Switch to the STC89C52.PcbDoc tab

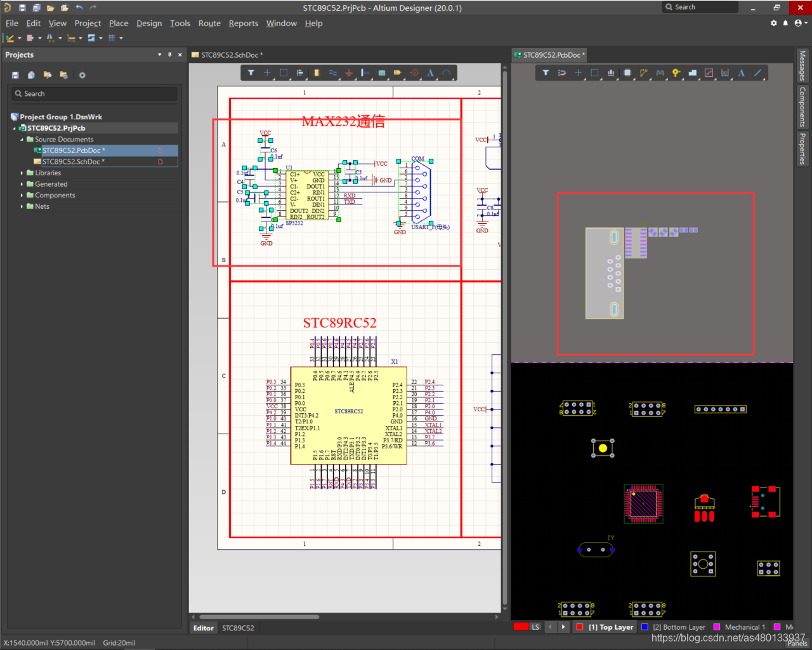(549, 55)
